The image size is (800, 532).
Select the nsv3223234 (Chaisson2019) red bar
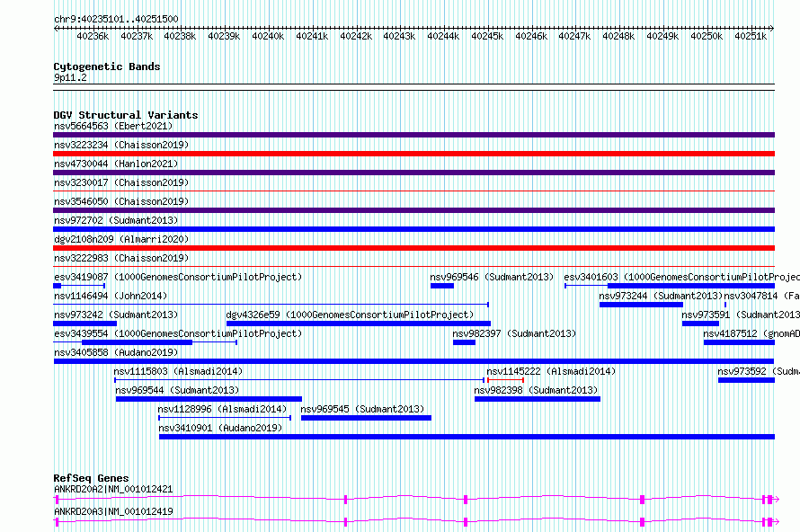click(413, 154)
